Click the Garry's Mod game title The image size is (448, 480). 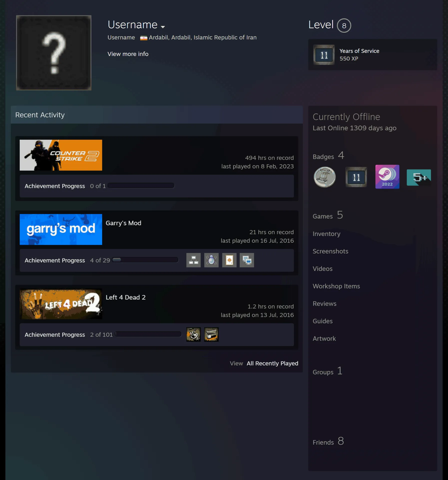pos(123,223)
